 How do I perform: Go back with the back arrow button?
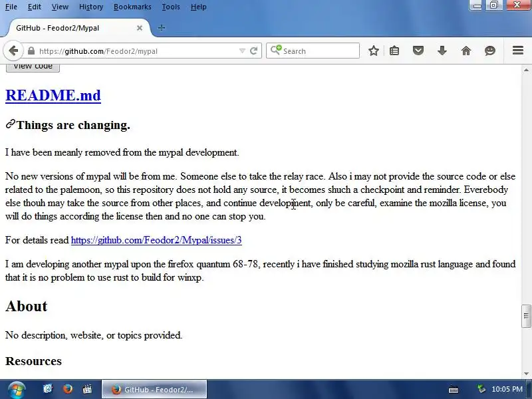point(13,51)
